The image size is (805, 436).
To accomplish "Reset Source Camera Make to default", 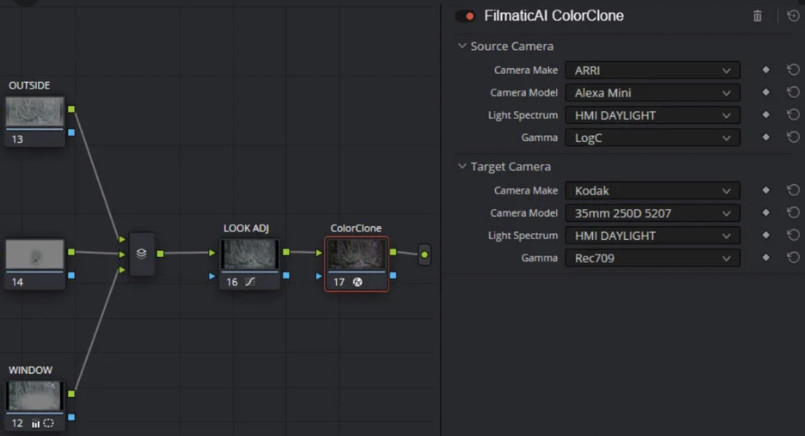I will coord(793,69).
